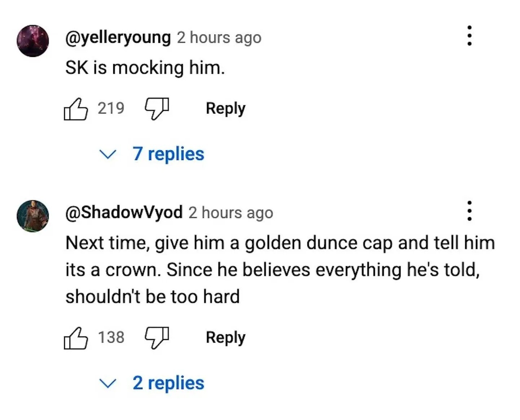View @ShadowVyod's profile avatar
The image size is (520, 420).
point(33,216)
